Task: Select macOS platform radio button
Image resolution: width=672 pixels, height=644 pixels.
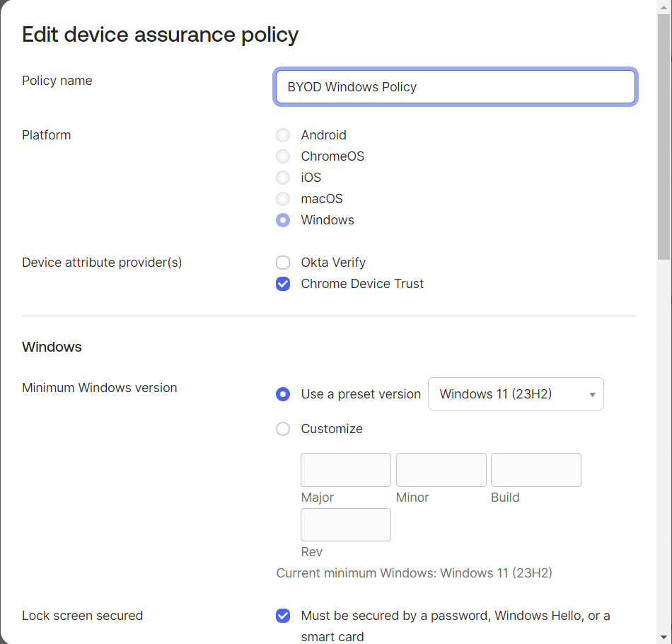Action: (283, 199)
